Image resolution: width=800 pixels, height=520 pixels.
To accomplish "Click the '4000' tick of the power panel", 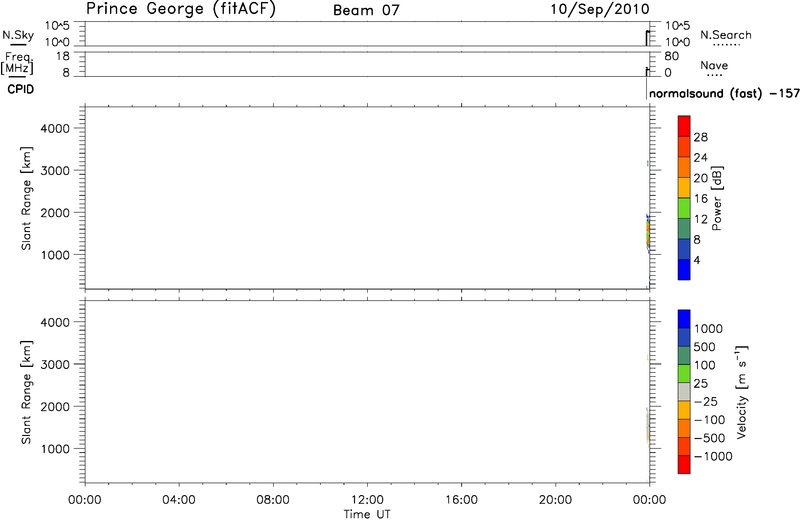I will point(55,129).
